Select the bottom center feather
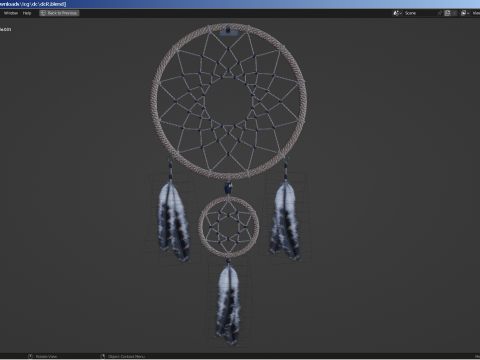Screen dimensions: 480x360 click(228, 305)
